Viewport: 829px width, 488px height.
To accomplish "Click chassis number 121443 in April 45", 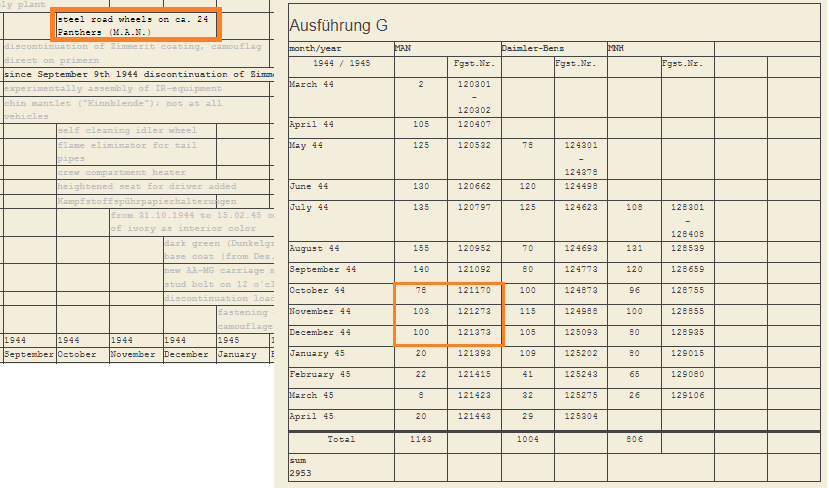I will tap(474, 417).
